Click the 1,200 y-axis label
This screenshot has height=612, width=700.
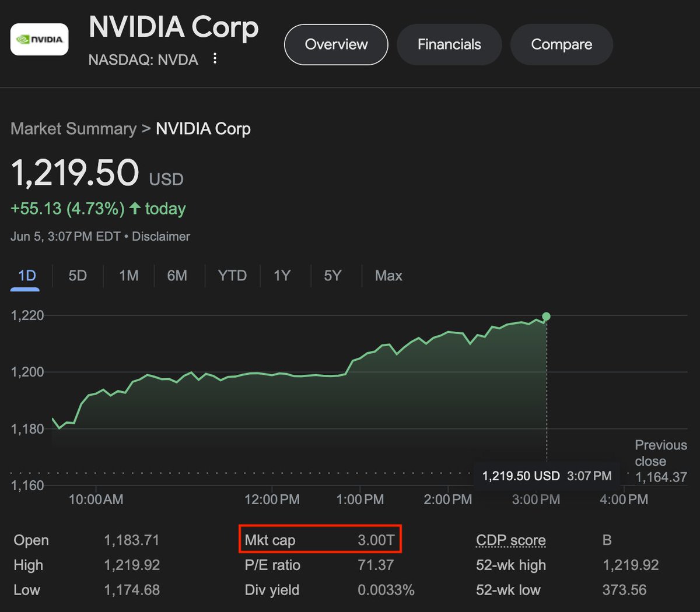point(27,372)
